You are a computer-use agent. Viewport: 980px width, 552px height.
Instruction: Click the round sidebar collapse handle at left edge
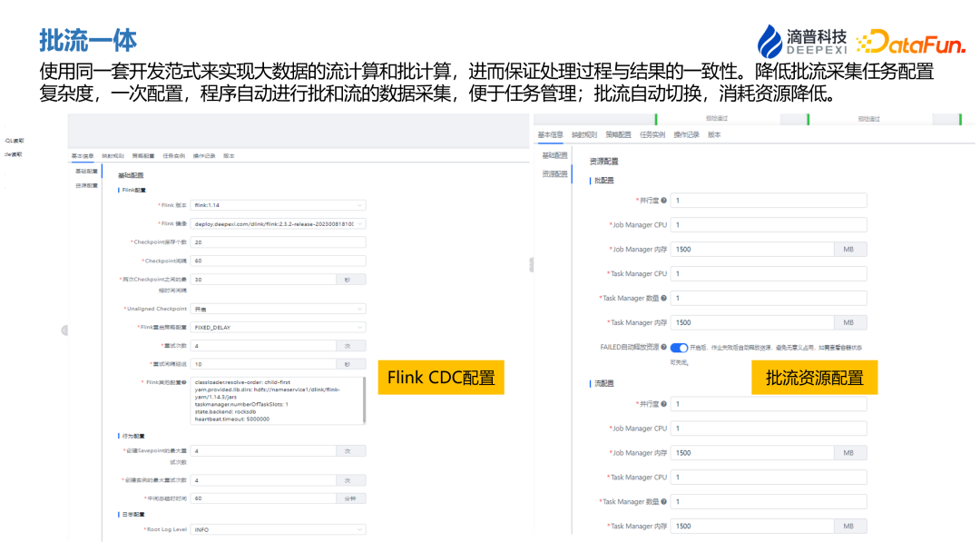[x=64, y=330]
